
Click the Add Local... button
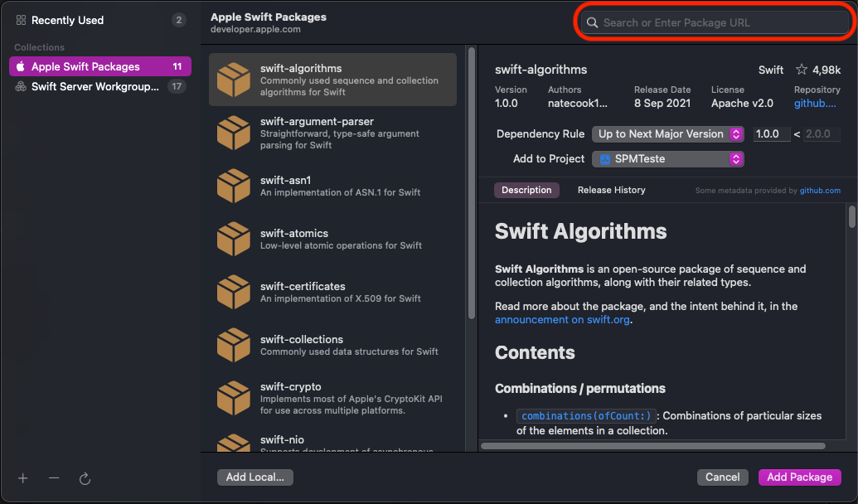[x=255, y=477]
